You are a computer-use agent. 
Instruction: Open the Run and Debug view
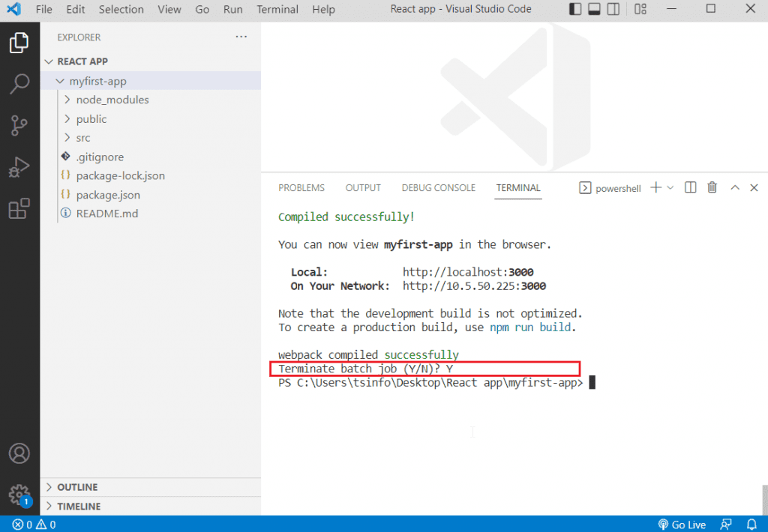(19, 167)
